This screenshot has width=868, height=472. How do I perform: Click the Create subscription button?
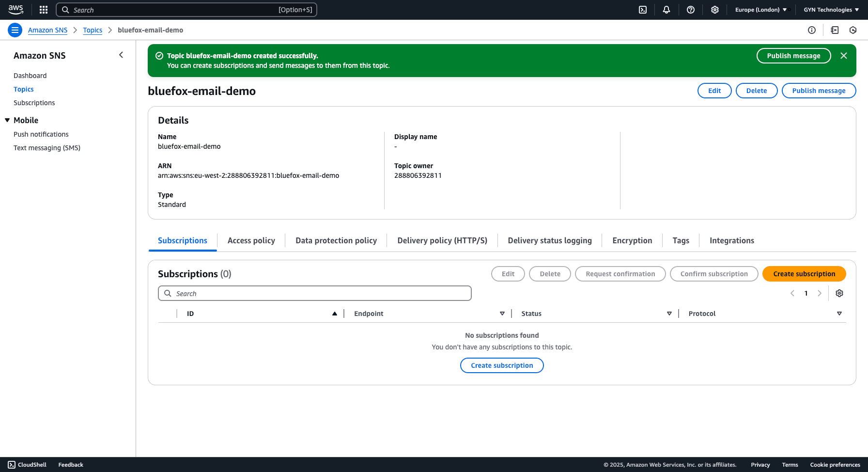804,274
